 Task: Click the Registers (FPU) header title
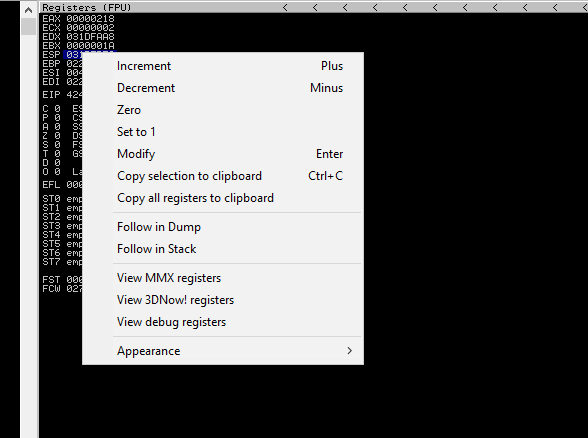coord(87,8)
